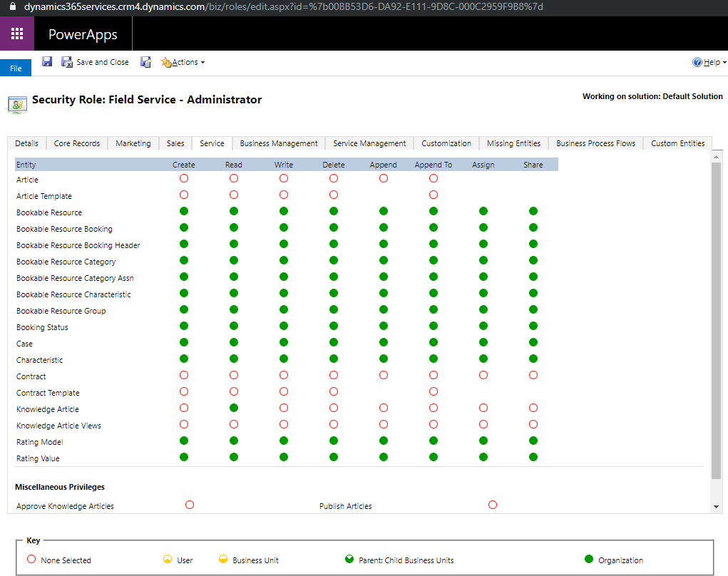
Task: Click the Security Role header icon
Action: (x=18, y=104)
